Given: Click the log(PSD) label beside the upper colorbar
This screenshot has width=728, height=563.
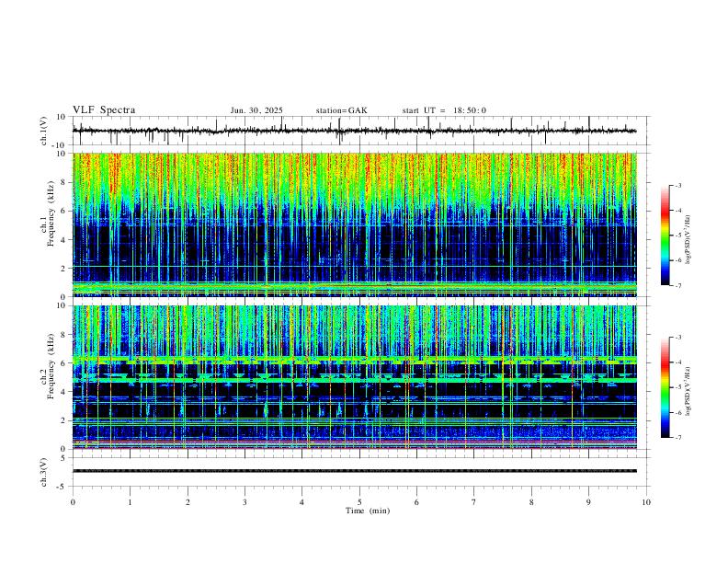Looking at the screenshot, I should [688, 240].
